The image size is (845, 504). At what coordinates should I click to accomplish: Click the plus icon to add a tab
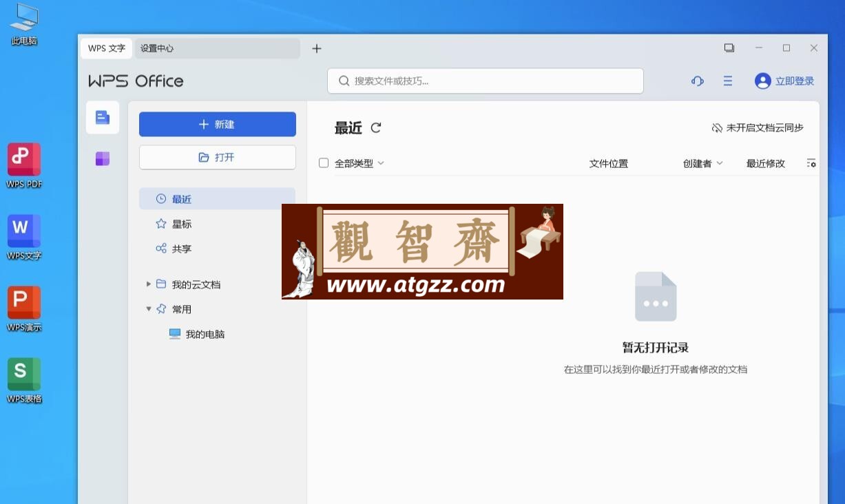click(317, 48)
